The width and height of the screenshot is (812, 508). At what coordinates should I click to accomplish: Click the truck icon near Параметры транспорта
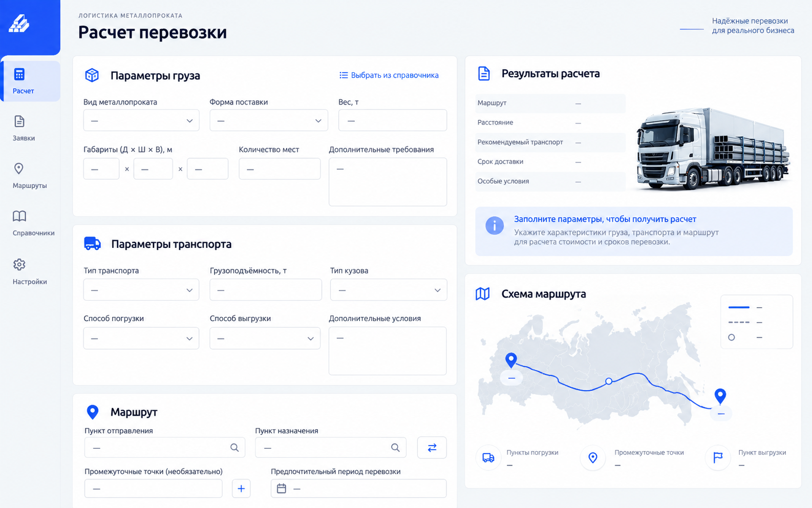pyautogui.click(x=92, y=244)
